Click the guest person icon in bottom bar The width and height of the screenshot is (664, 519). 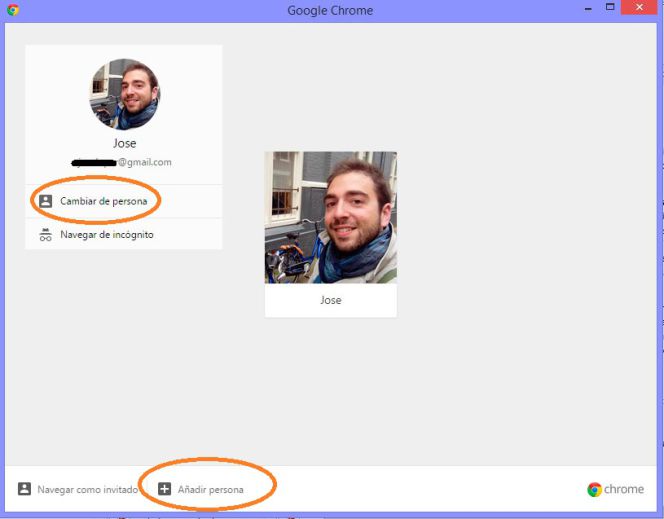point(25,489)
